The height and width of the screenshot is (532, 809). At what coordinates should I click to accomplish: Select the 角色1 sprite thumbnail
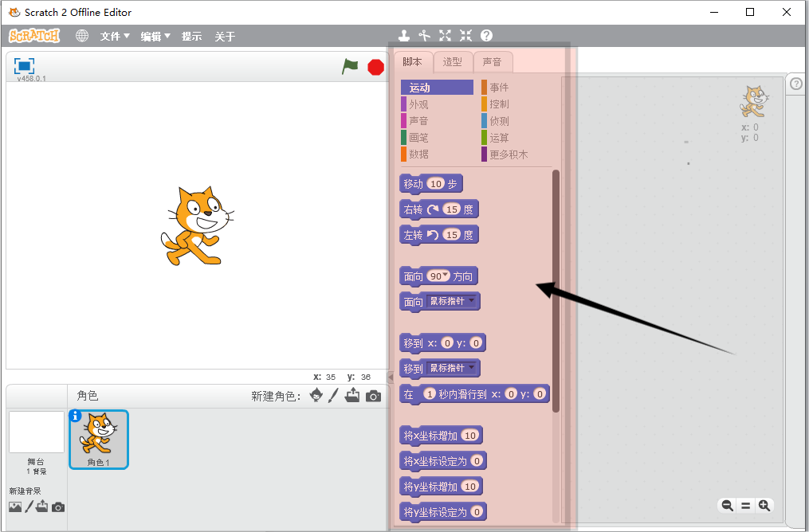(x=99, y=439)
